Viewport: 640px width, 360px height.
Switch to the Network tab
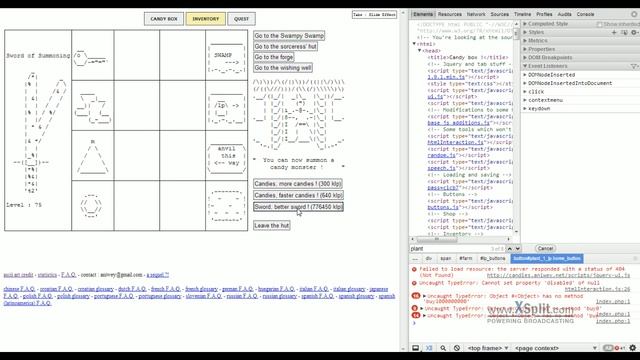pyautogui.click(x=476, y=14)
